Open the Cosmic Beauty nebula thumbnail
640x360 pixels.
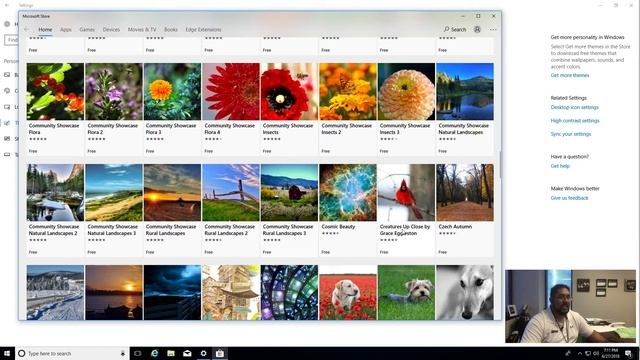click(348, 193)
